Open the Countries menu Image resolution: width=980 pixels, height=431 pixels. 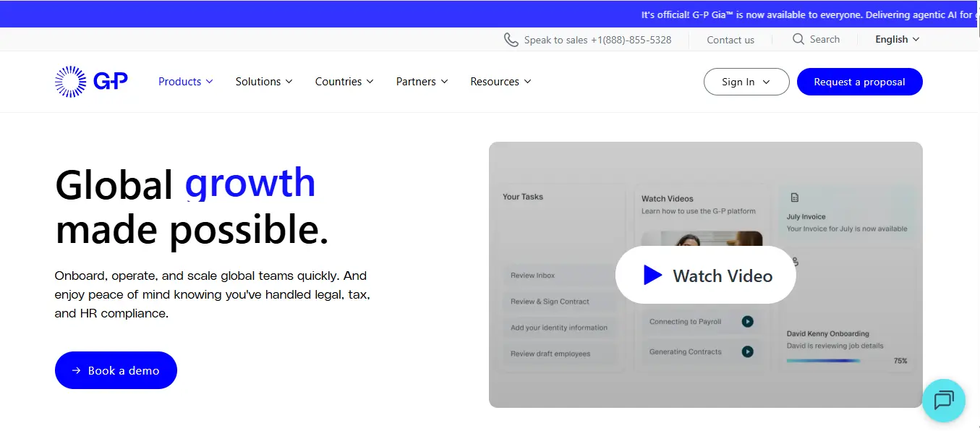point(344,82)
